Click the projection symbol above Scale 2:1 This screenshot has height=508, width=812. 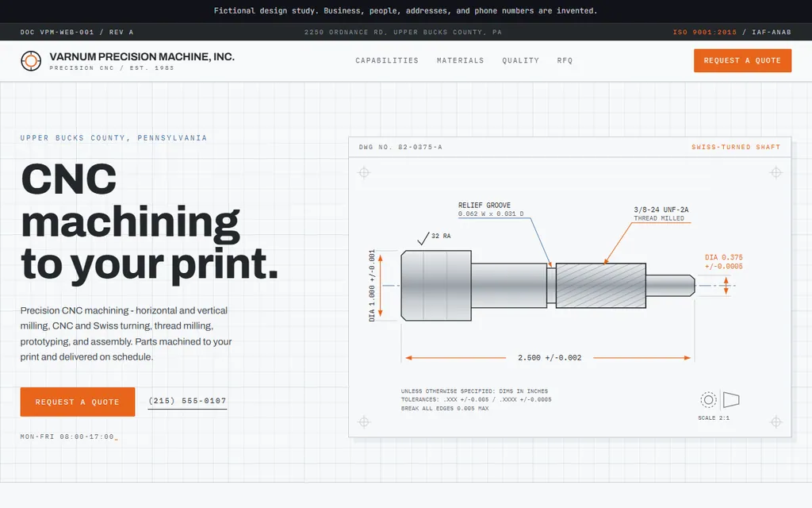[720, 400]
